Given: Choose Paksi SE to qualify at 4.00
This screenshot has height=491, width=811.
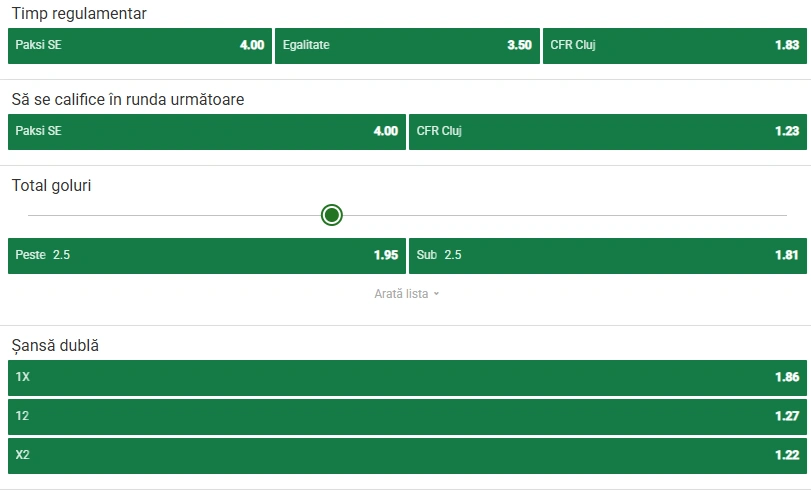Looking at the screenshot, I should (207, 131).
